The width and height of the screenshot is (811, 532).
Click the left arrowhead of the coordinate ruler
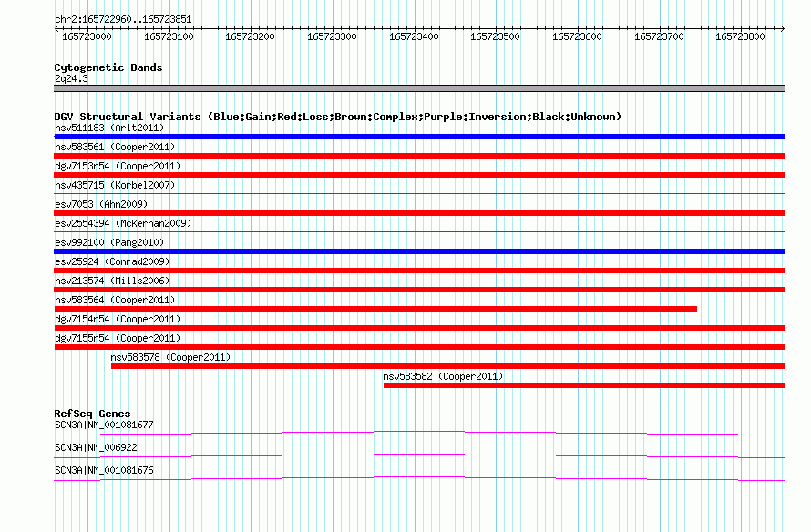click(56, 29)
